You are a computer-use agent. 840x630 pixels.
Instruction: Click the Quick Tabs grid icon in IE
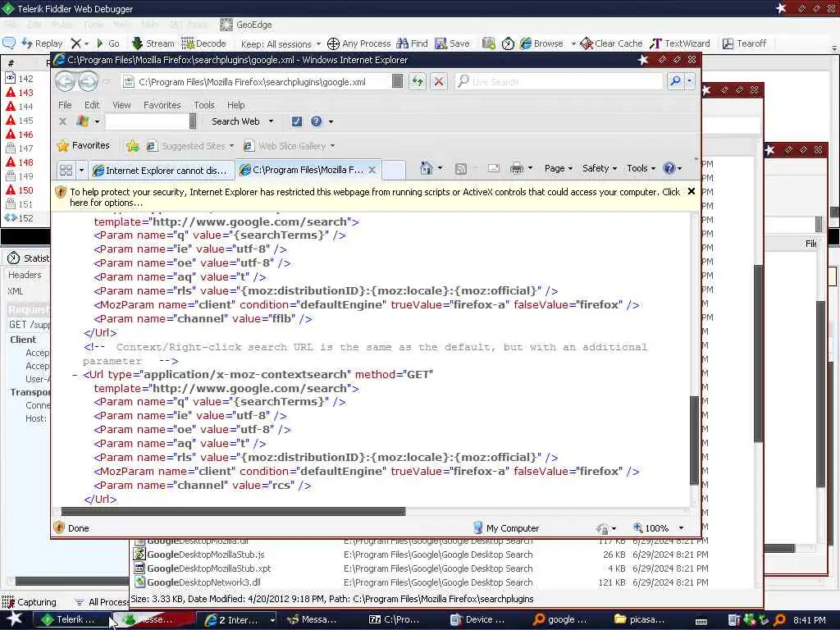(x=66, y=171)
